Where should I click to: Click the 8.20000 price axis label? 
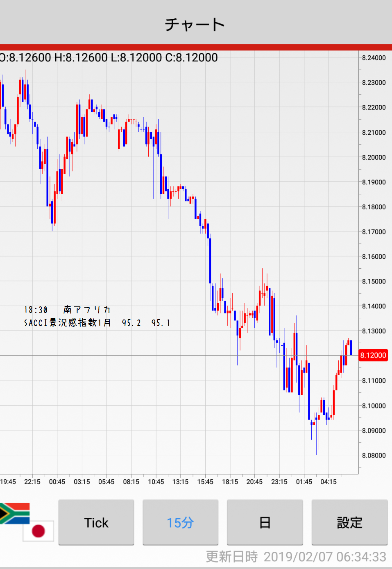[x=374, y=157]
